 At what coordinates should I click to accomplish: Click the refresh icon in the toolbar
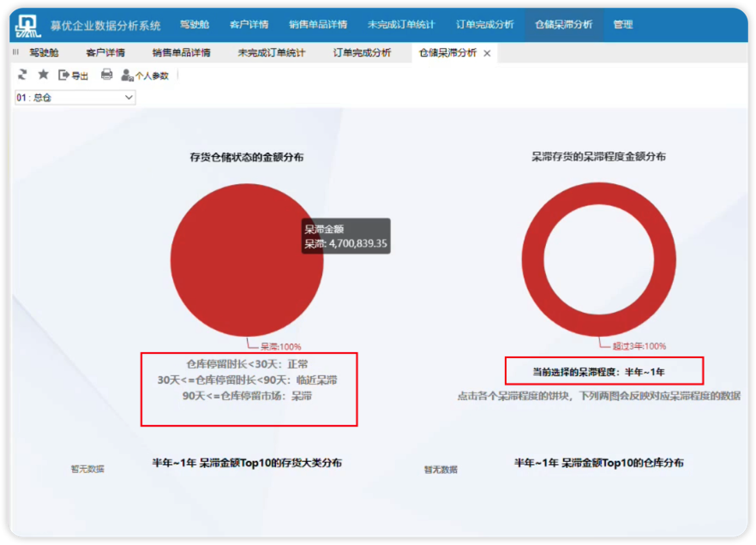[22, 75]
